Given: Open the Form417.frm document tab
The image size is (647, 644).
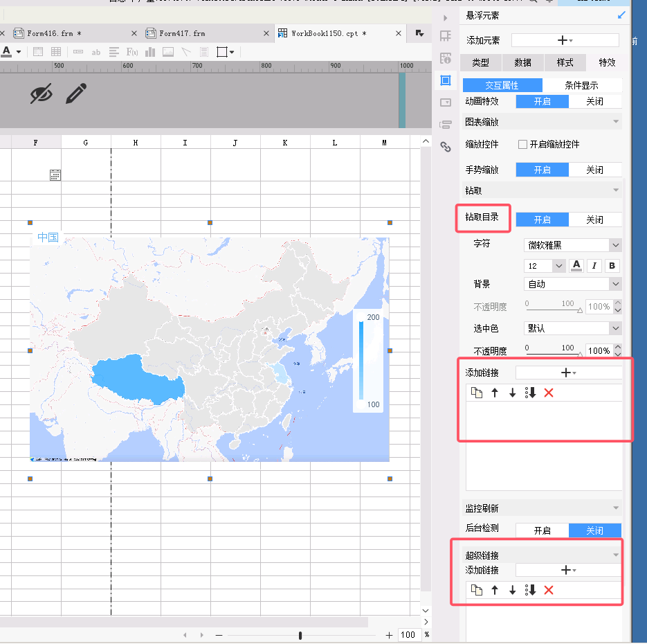Looking at the screenshot, I should coord(182,33).
